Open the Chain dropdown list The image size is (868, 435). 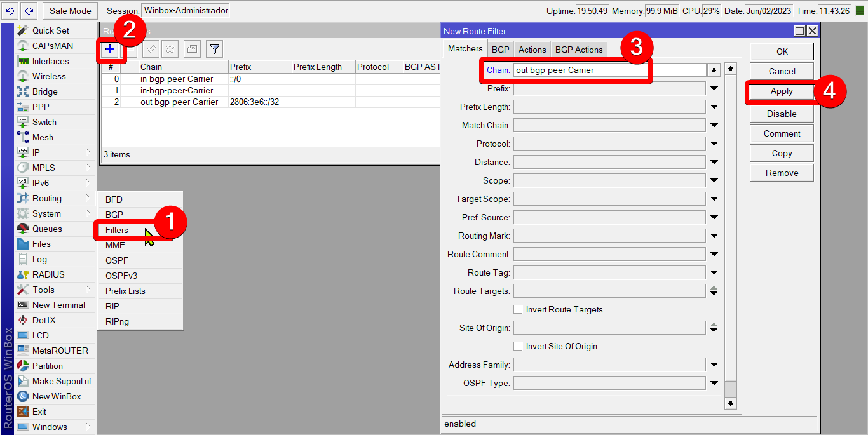click(x=714, y=70)
